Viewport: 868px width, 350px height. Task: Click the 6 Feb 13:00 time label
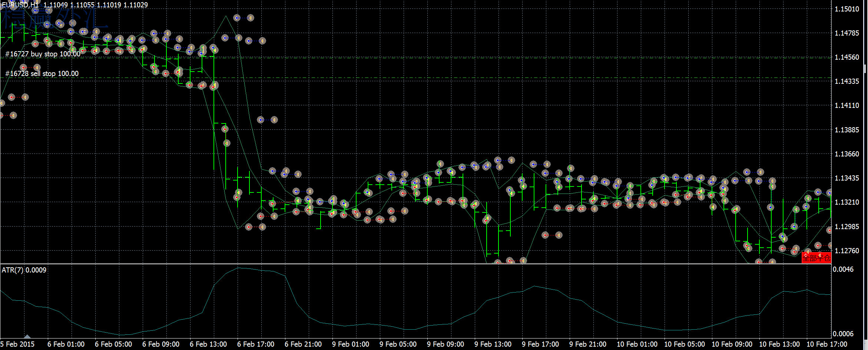(x=208, y=344)
